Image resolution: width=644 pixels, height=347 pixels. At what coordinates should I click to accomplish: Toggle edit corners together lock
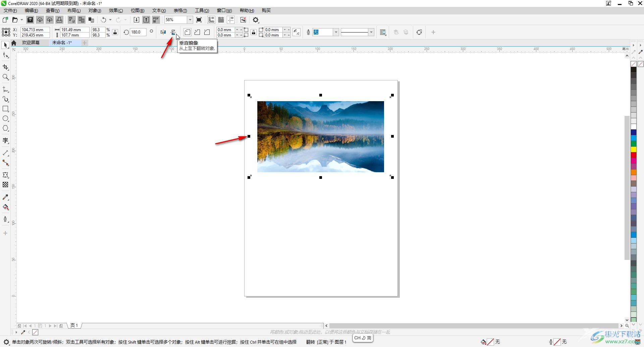coord(254,32)
